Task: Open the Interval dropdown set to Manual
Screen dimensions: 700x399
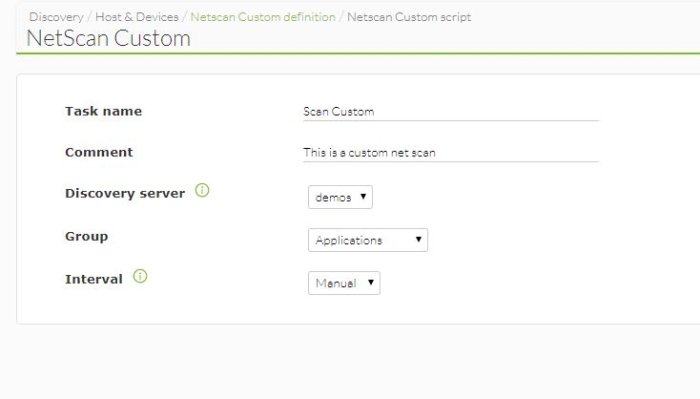Action: click(344, 283)
